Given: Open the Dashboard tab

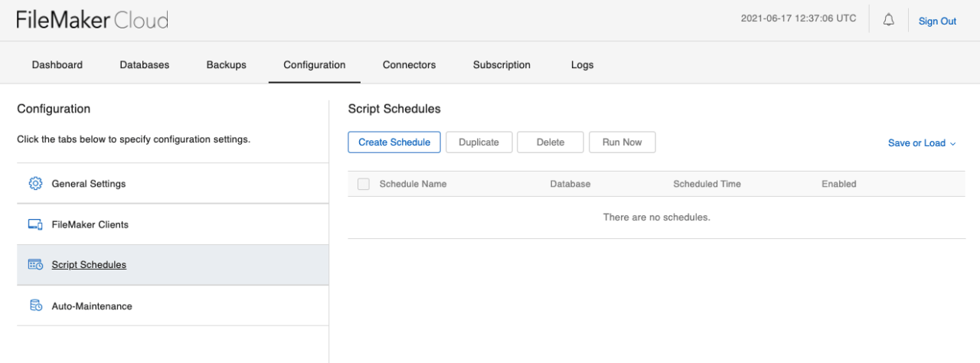Looking at the screenshot, I should pos(57,65).
